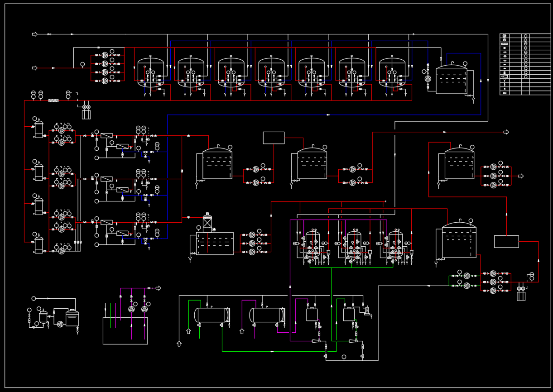This screenshot has height=392, width=553.
Task: Click the middle filter column of the three
Action: pos(354,244)
